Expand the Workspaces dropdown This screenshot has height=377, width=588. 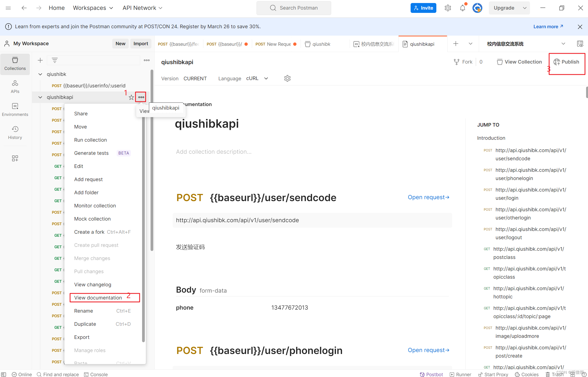(93, 8)
